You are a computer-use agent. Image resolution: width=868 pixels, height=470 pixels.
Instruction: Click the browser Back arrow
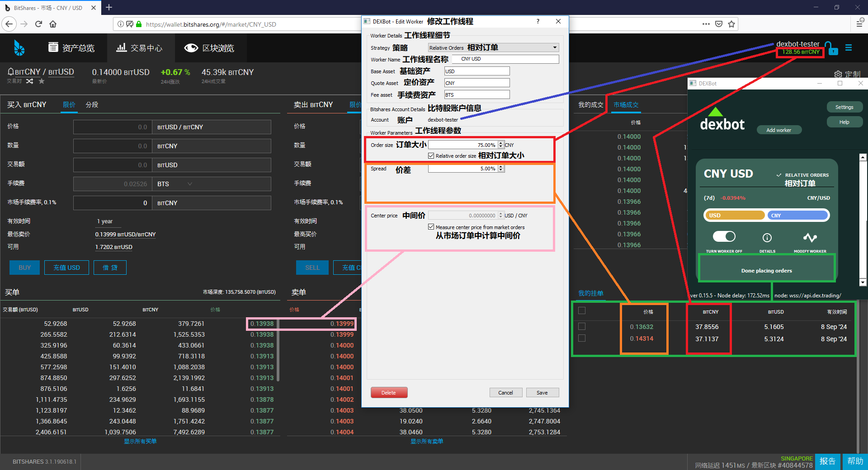(x=9, y=24)
